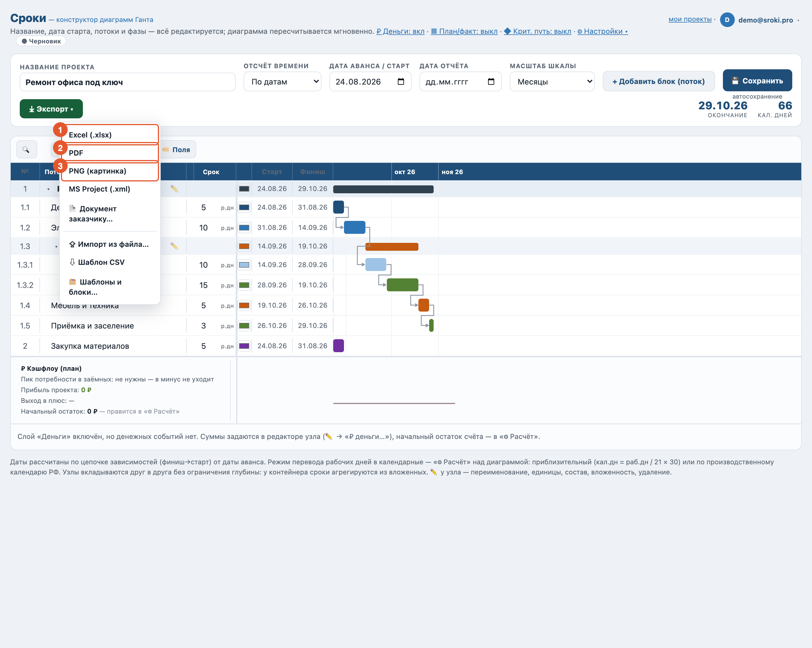
Task: Click the green Gantt bar of row 1.3.2
Action: (402, 285)
